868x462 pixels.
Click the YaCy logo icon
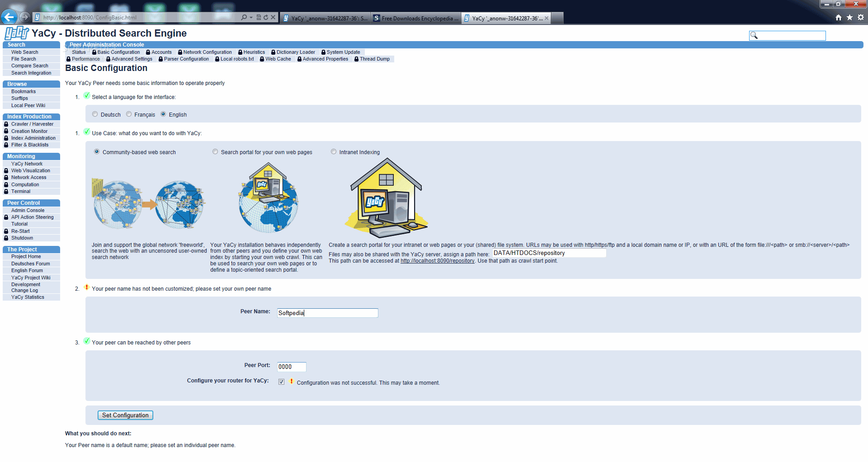coord(17,33)
